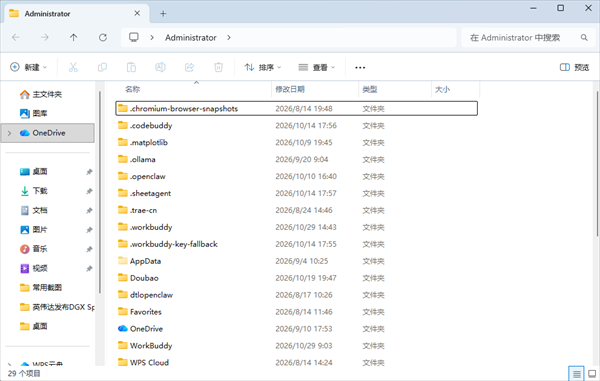The height and width of the screenshot is (381, 600).
Task: Select OneDrive in the navigation pane
Action: click(47, 133)
